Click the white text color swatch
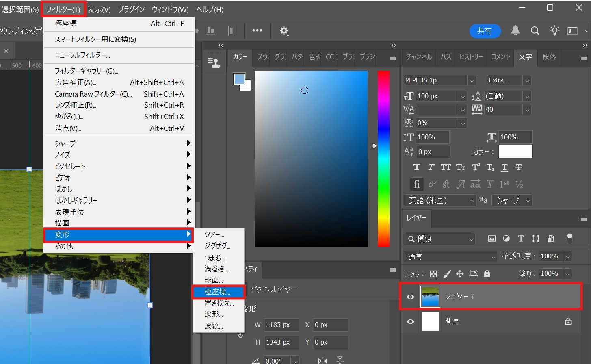The image size is (591, 364). [515, 152]
